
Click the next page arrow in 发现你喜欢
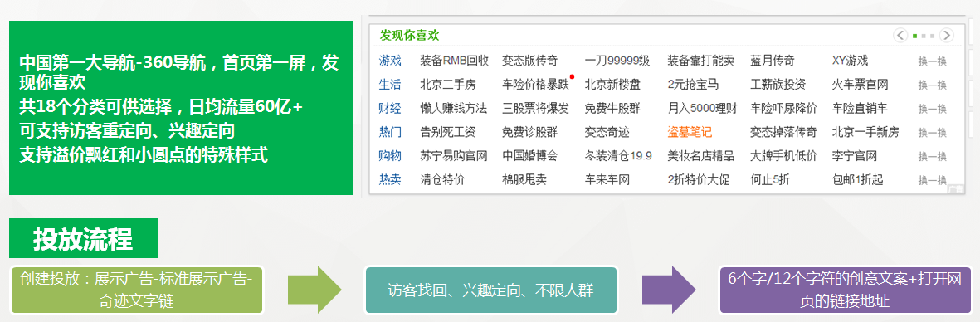(947, 36)
